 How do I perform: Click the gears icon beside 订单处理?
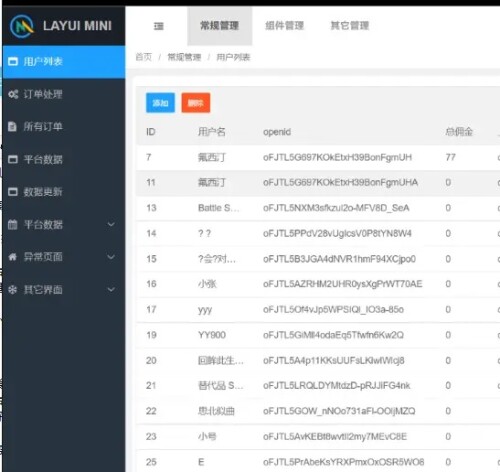(x=13, y=94)
